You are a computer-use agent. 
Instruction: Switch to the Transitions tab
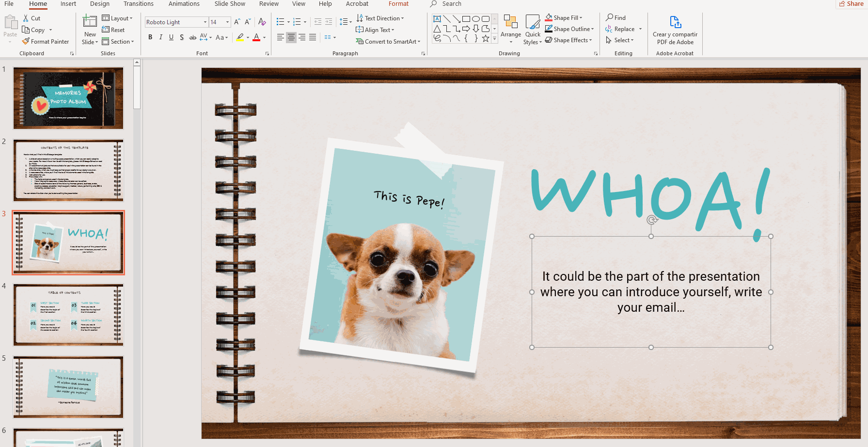138,4
